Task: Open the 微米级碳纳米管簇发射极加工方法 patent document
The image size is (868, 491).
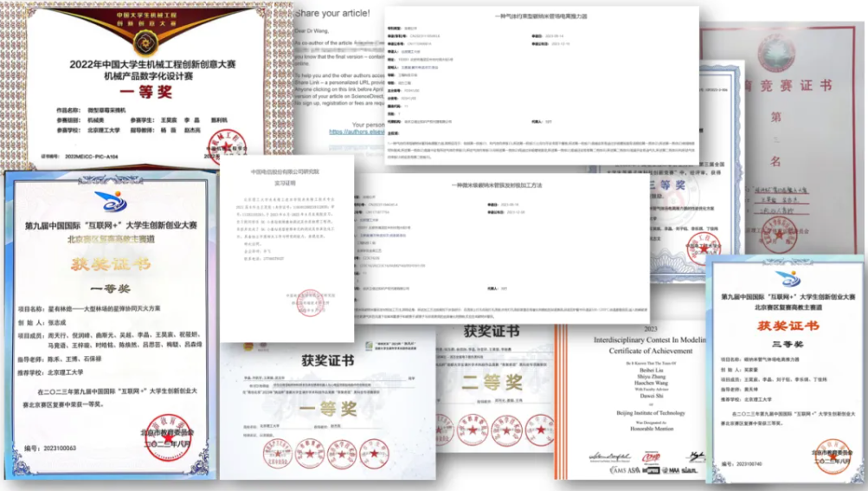Action: tap(502, 242)
